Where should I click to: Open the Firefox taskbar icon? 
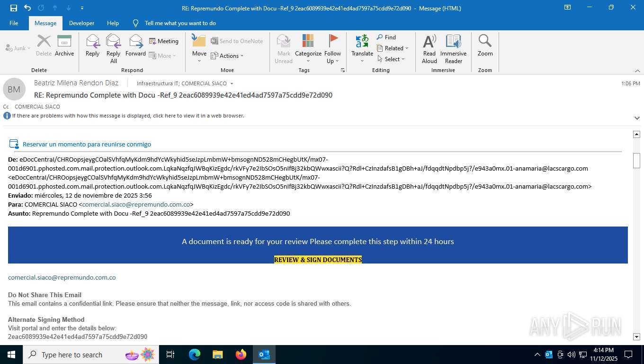coord(241,355)
